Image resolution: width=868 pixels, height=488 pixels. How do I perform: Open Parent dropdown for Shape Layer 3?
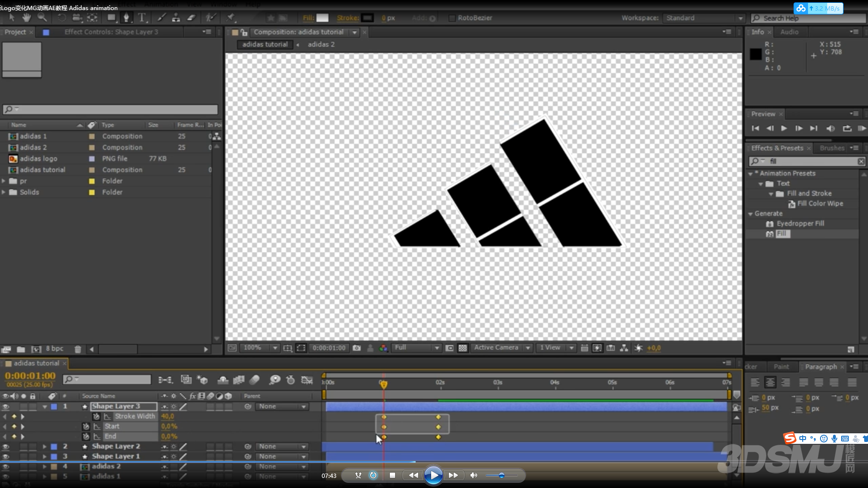click(x=283, y=406)
